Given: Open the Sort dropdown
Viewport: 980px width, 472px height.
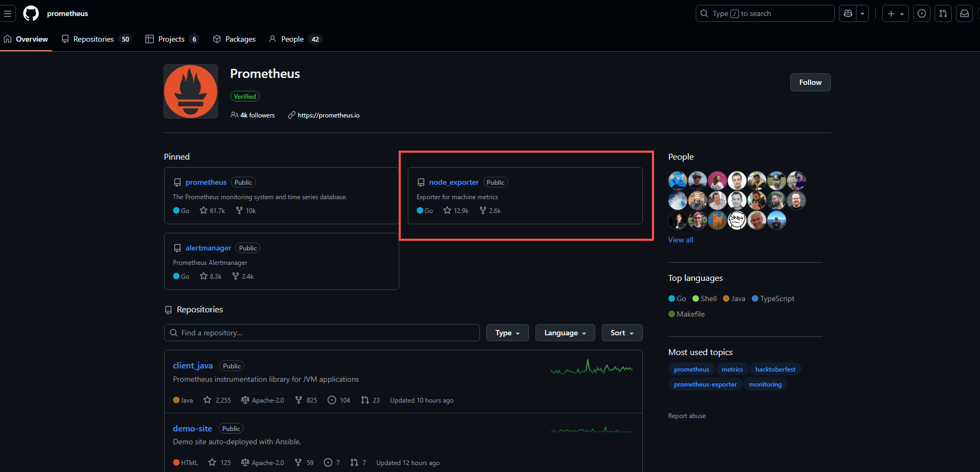Looking at the screenshot, I should pyautogui.click(x=622, y=333).
